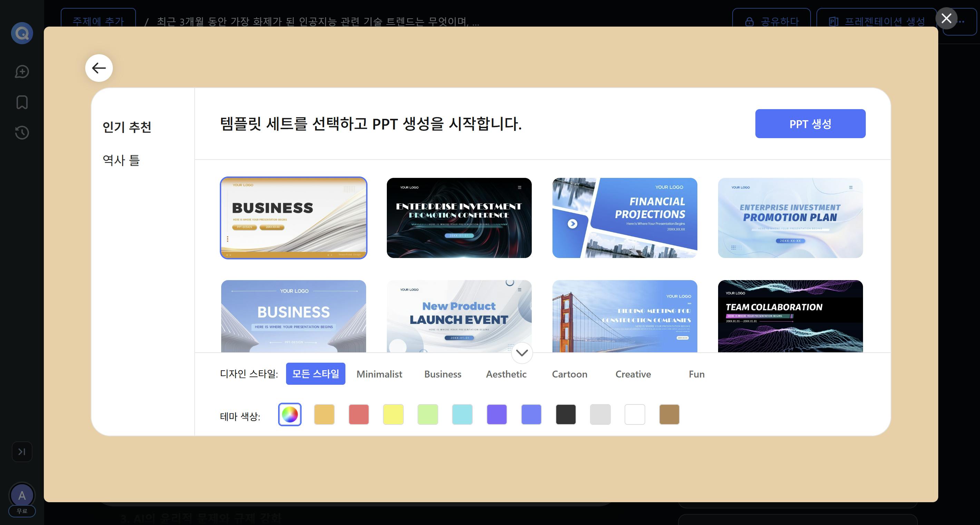Image resolution: width=980 pixels, height=525 pixels.
Task: Select the Aesthetic design style
Action: tap(506, 374)
